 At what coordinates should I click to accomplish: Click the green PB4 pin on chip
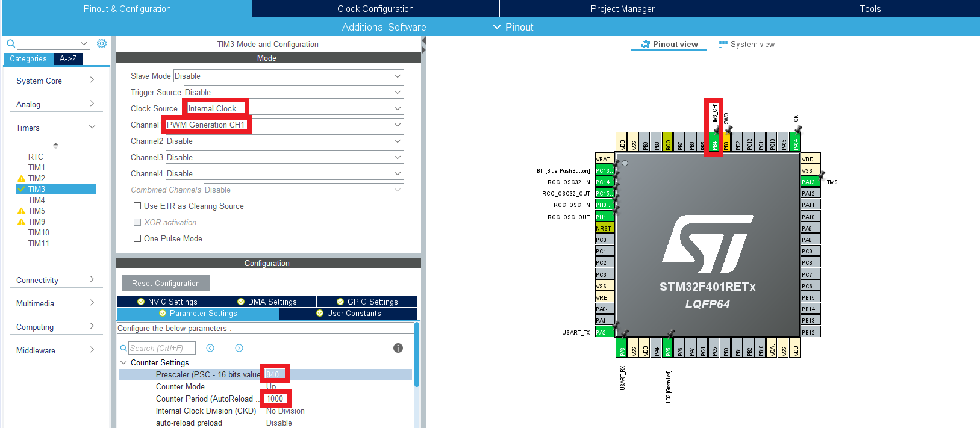coord(714,142)
